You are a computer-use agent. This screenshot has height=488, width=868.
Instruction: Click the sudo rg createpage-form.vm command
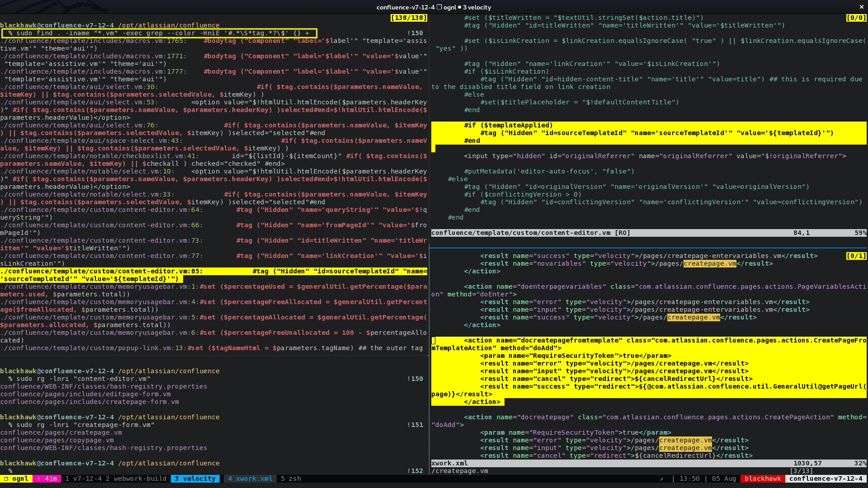click(81, 425)
